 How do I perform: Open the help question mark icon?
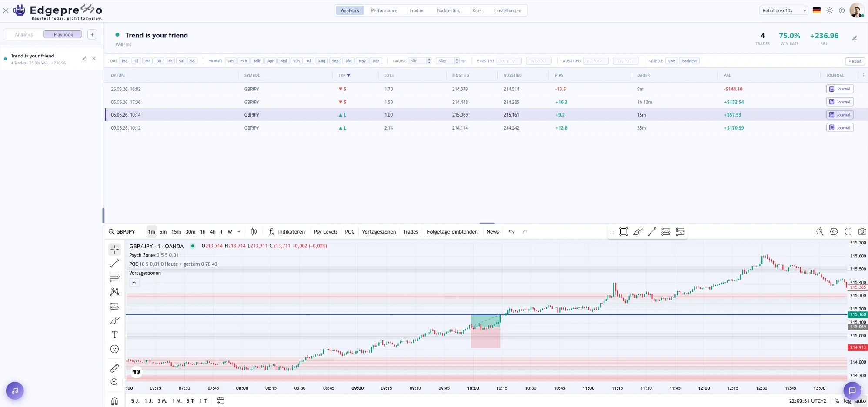click(x=842, y=10)
